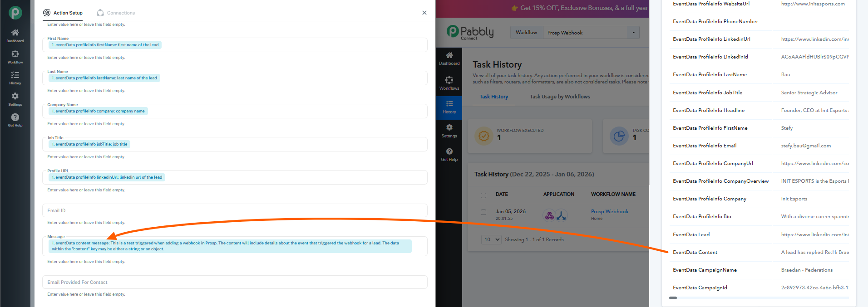
Task: Click the Profile URL input field
Action: (235, 177)
